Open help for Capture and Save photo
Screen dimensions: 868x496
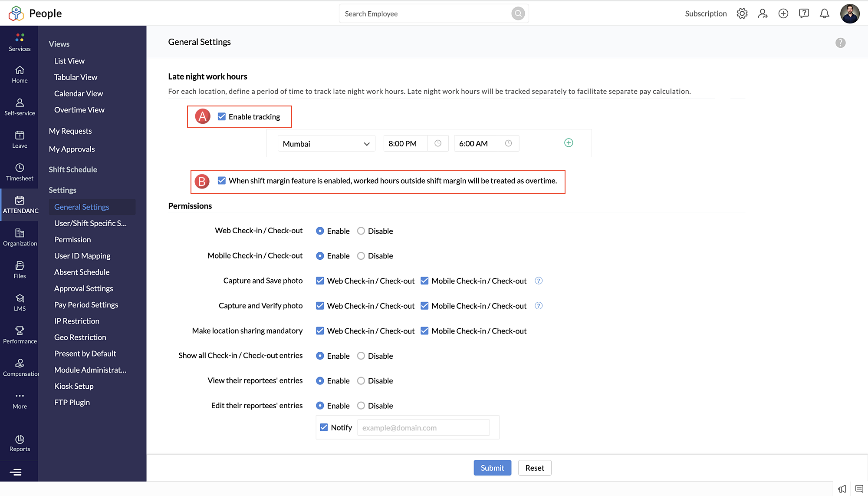tap(539, 281)
